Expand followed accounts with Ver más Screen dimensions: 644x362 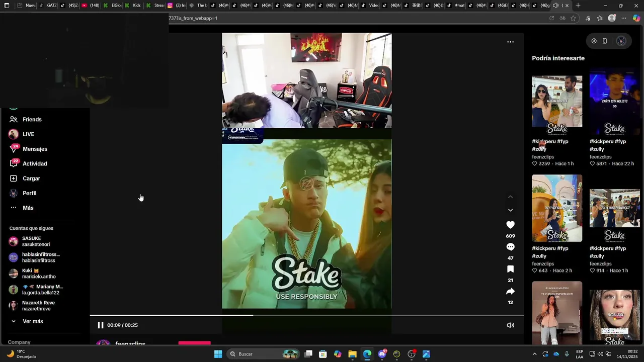[33, 321]
